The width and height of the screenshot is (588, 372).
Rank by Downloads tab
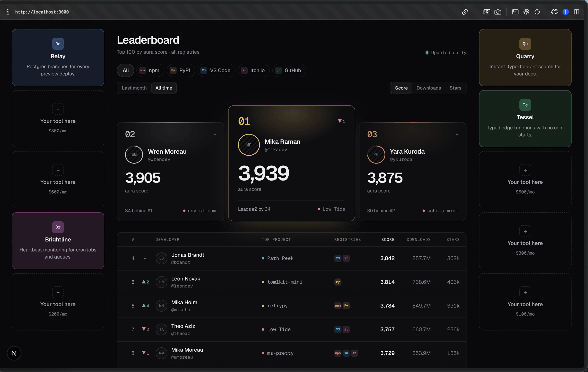[x=429, y=88]
